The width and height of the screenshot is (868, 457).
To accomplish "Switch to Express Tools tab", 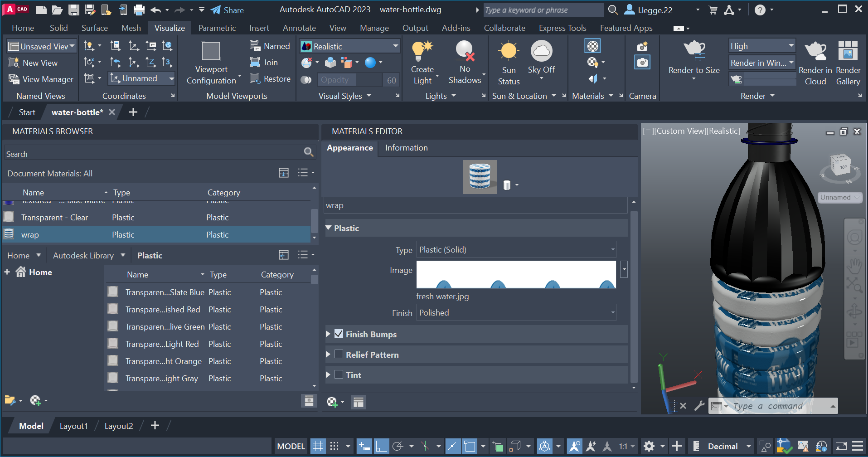I will [x=563, y=28].
